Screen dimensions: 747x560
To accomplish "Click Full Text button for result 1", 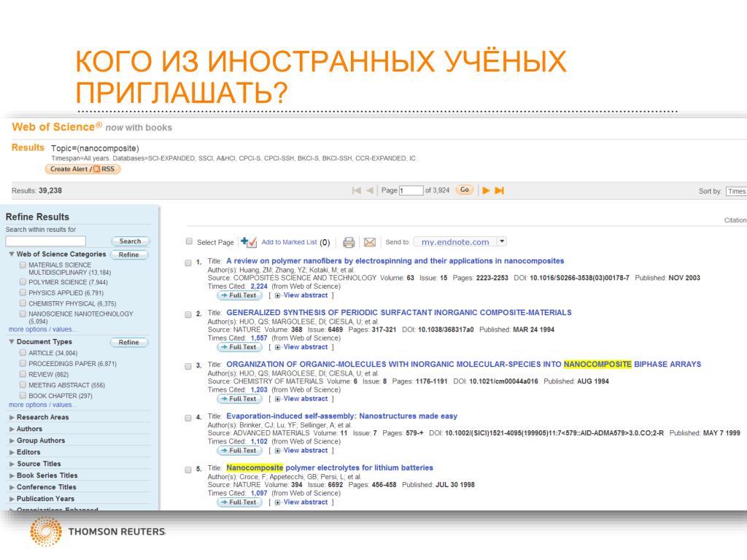I will click(x=239, y=295).
